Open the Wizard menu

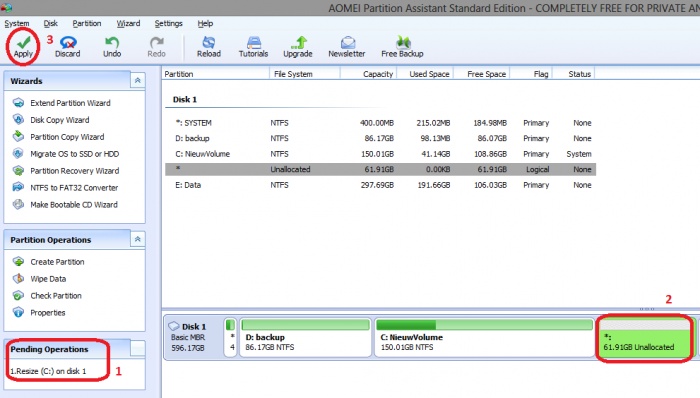[x=128, y=24]
